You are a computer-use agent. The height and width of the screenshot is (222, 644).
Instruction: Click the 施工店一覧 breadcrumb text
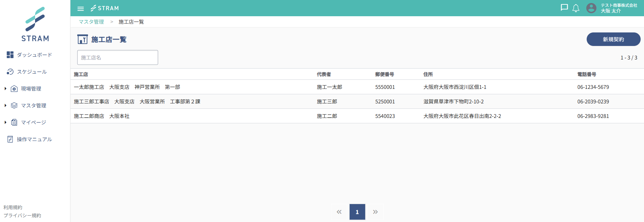(131, 22)
